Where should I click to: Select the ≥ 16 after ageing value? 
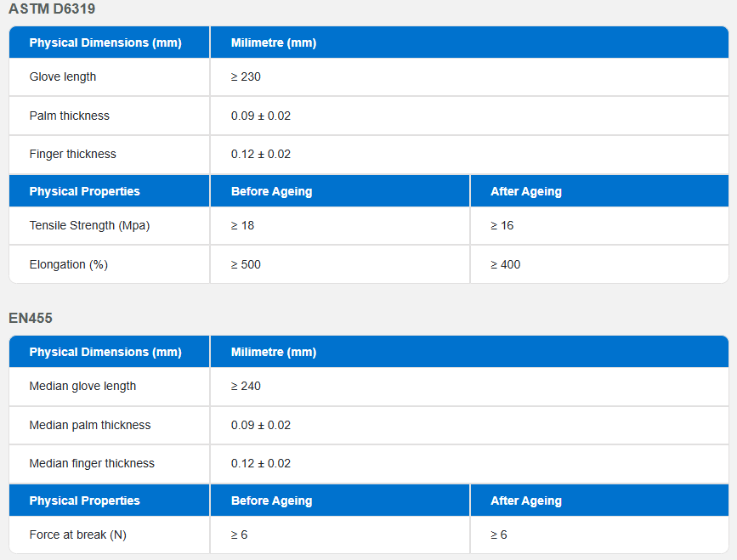point(502,225)
